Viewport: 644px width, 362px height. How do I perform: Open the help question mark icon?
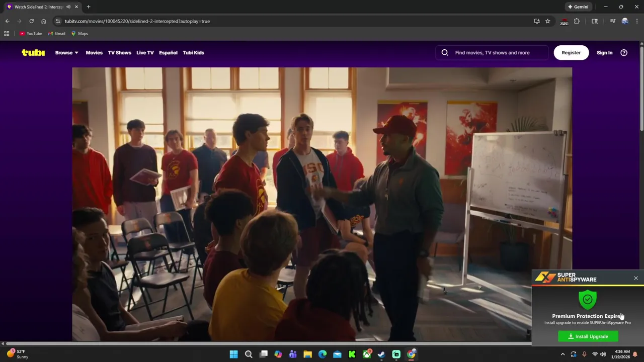coord(624,52)
